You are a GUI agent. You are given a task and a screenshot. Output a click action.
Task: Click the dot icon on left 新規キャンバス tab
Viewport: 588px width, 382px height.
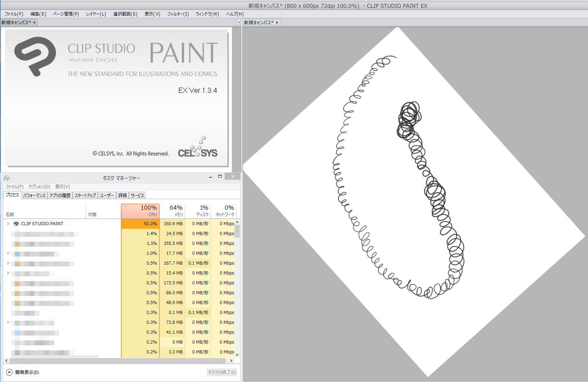click(34, 23)
